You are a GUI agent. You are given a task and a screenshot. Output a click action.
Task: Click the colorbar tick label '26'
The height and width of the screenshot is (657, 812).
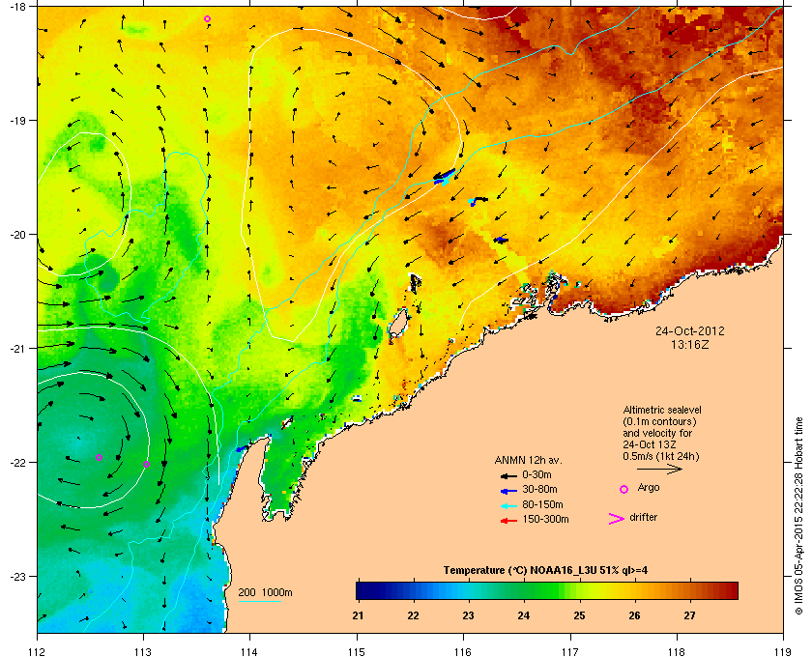[x=634, y=615]
